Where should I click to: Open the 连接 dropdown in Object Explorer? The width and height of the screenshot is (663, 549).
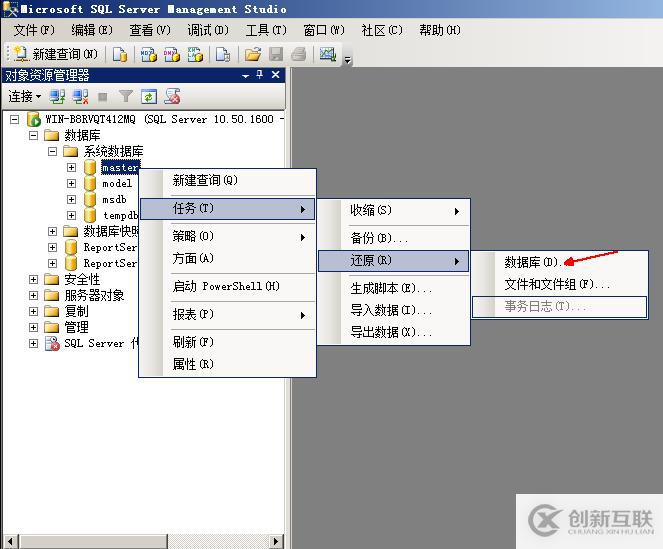coord(25,96)
